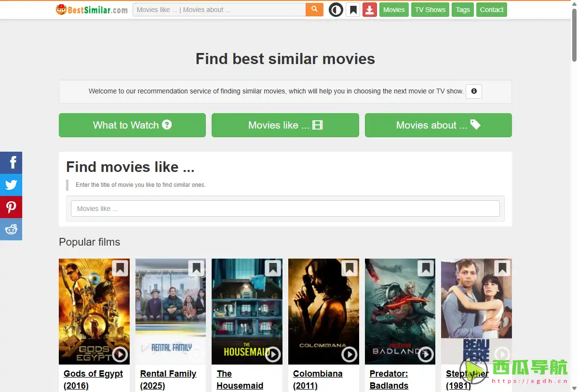Image resolution: width=578 pixels, height=392 pixels.
Task: Click the info icon beside the welcome message
Action: [x=473, y=91]
